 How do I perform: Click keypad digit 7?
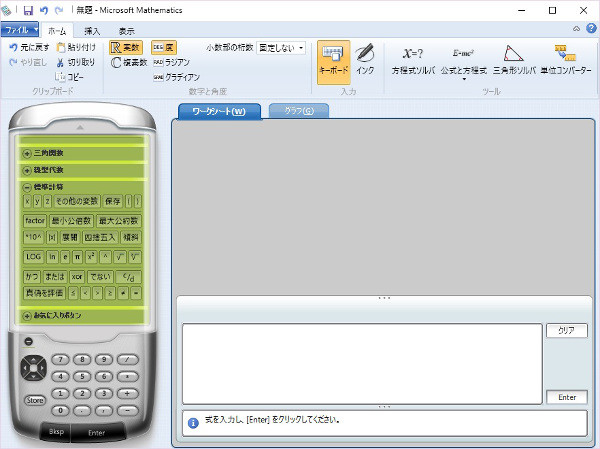click(60, 359)
